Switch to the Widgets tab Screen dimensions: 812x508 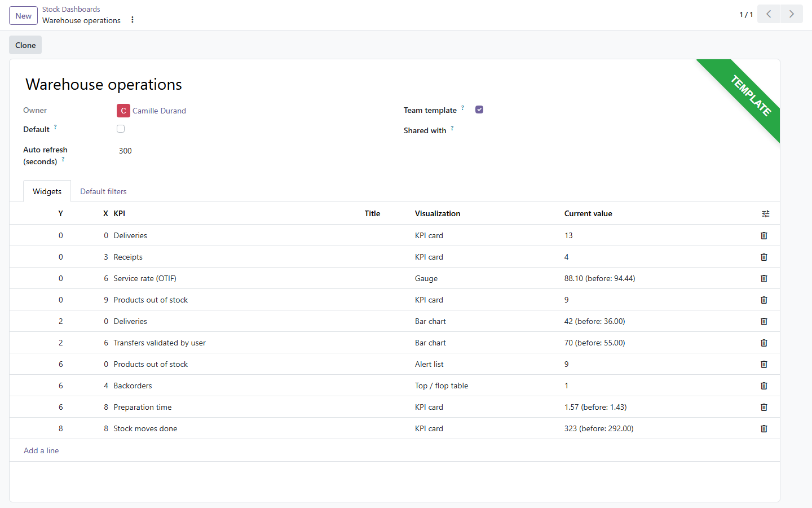pos(47,191)
